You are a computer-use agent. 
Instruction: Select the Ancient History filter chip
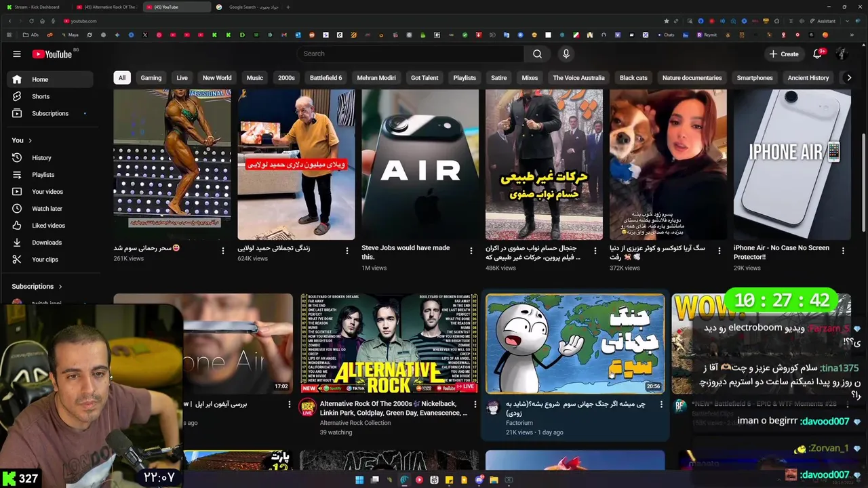[808, 78]
